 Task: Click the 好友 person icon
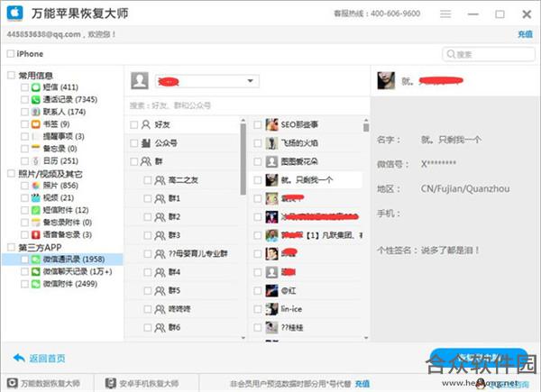146,124
